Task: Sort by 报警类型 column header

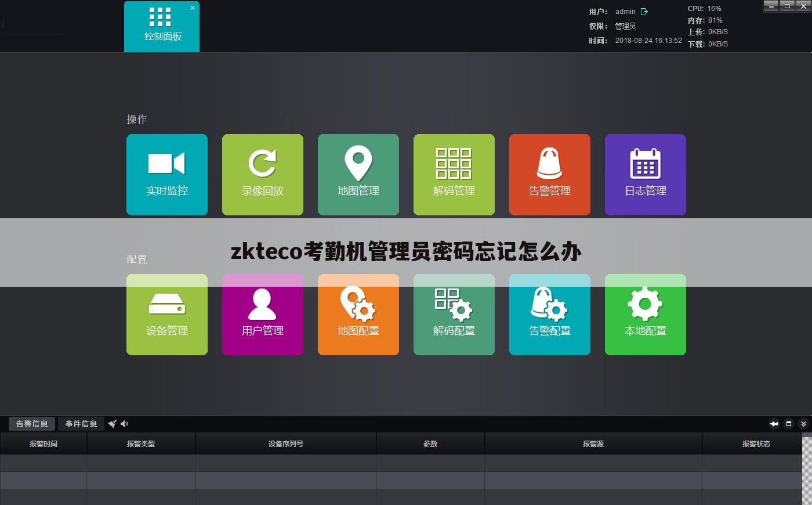Action: click(141, 443)
